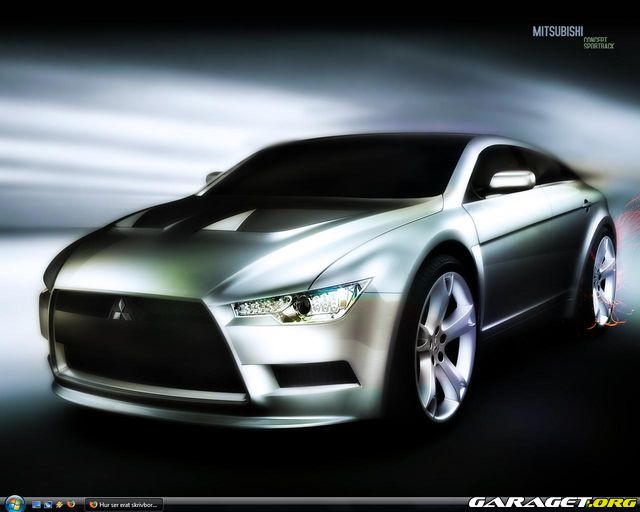Launch Firefox from the quick launch bar

(70, 503)
